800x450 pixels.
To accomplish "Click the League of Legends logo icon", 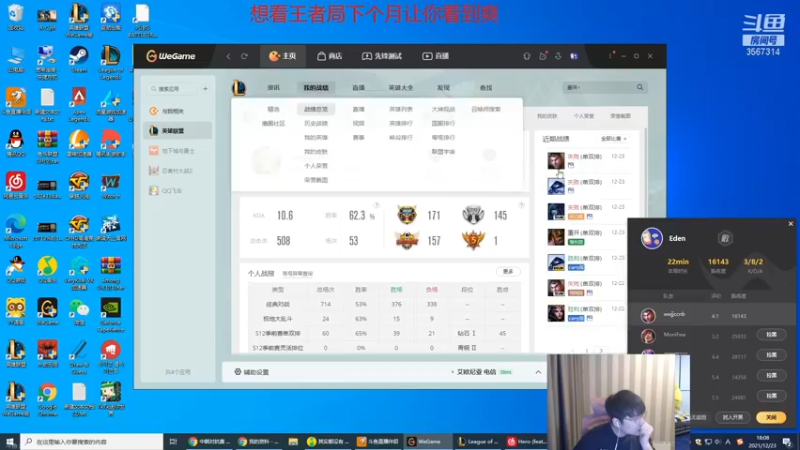I will click(x=239, y=88).
